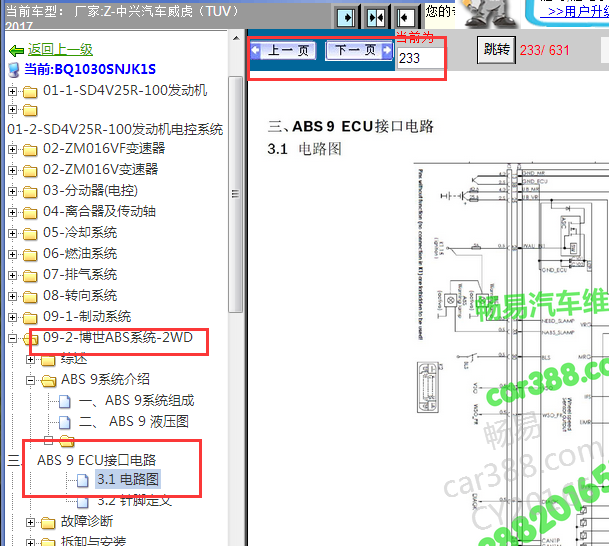This screenshot has height=546, width=609.
Task: Select 02-ZM016V变速器 tree item
Action: (x=100, y=169)
